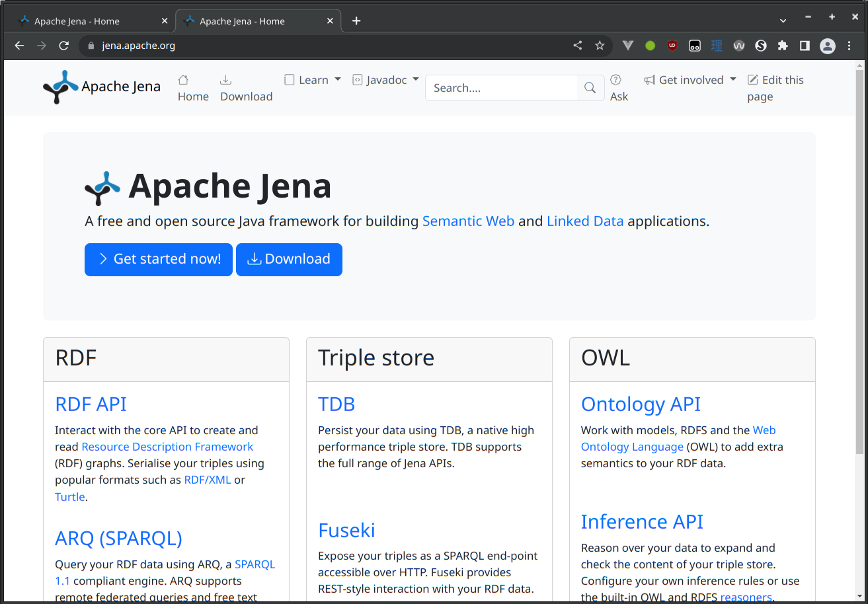Open a new tab with plus icon
Viewport: 868px width, 604px height.
click(356, 21)
